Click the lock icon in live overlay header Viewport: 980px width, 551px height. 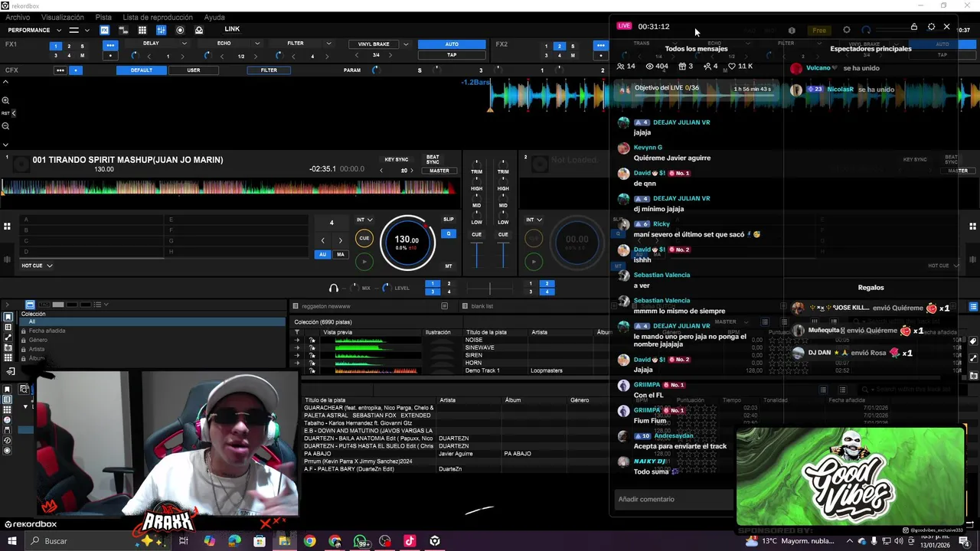tap(913, 27)
